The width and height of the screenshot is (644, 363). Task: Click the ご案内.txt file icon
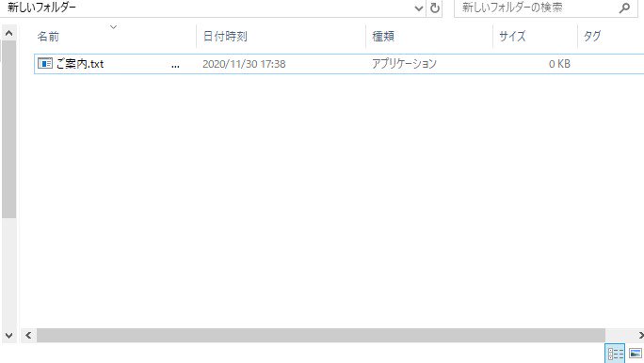coord(45,64)
